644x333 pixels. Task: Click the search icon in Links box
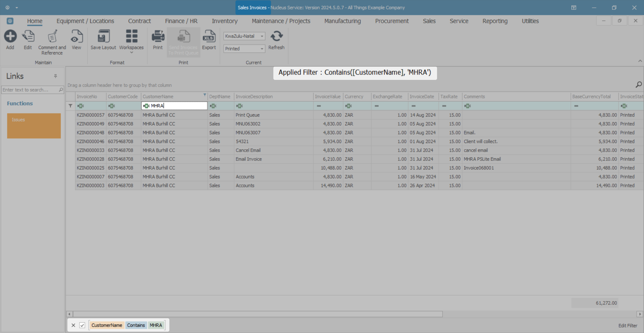pos(61,90)
